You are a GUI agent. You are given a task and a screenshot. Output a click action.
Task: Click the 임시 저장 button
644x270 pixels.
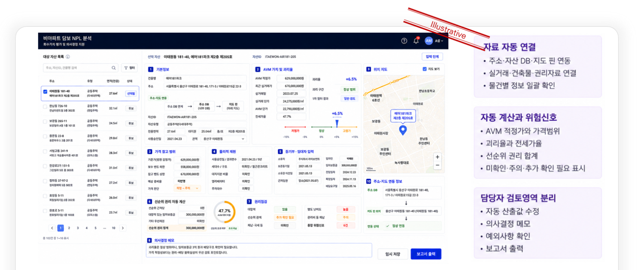[393, 254]
